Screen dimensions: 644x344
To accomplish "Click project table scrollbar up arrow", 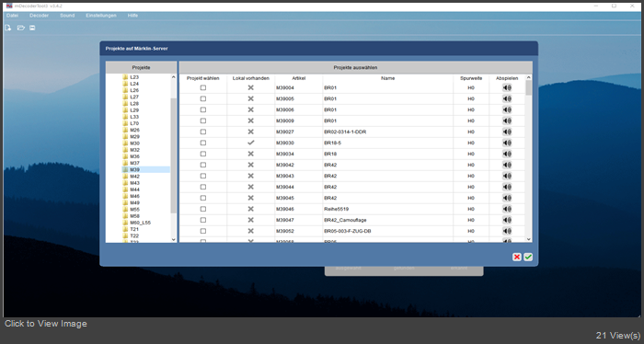I will tap(529, 77).
